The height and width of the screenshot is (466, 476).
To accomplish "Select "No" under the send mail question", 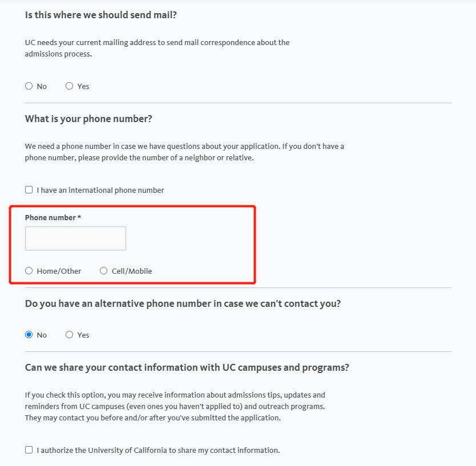I will pos(29,86).
